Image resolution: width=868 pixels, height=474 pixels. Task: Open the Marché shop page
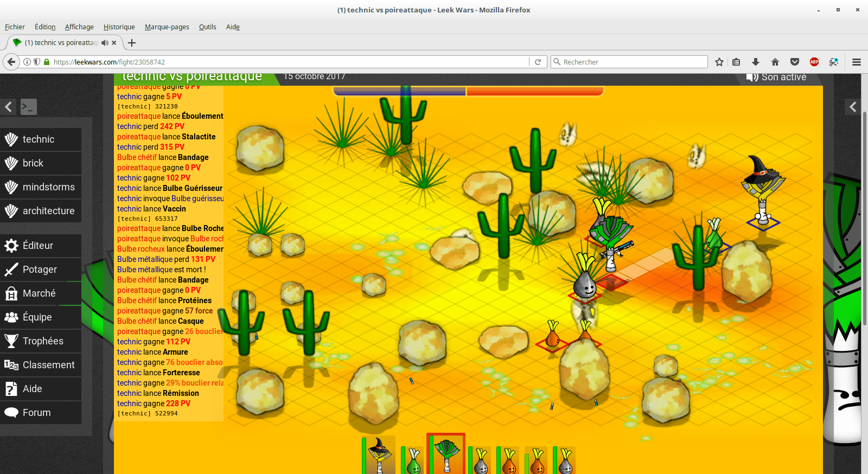coord(39,293)
